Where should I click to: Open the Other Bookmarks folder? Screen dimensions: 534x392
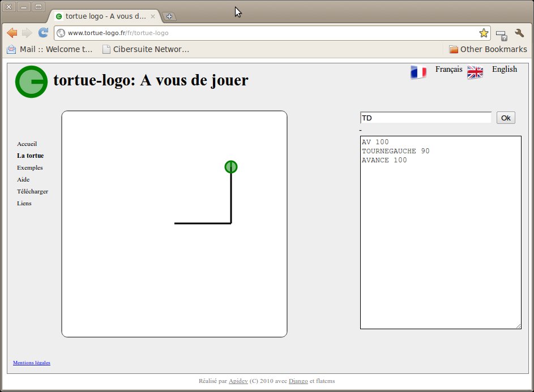pyautogui.click(x=488, y=49)
